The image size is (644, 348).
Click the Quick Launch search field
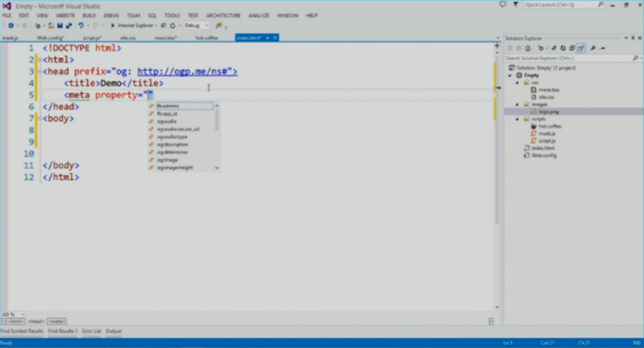click(564, 4)
